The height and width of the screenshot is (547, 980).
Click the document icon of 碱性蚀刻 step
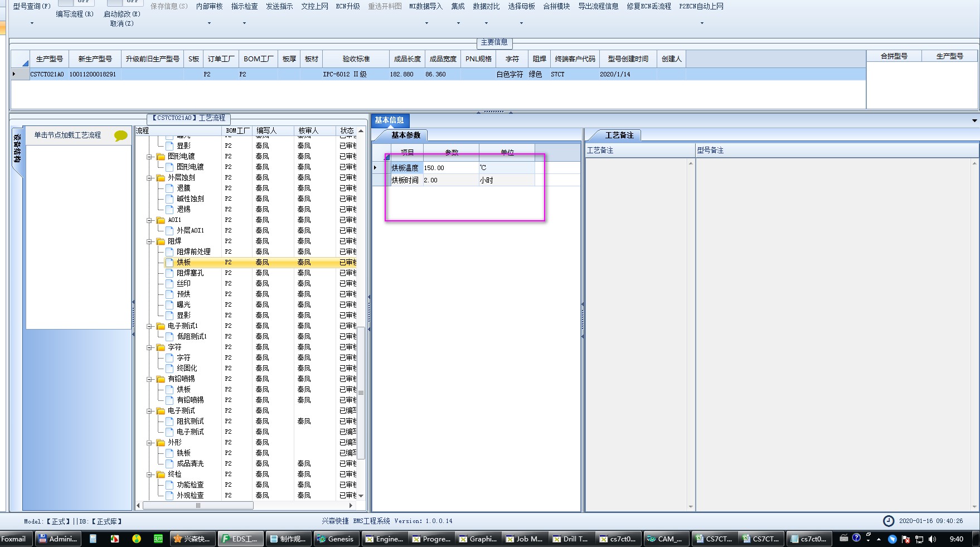(169, 199)
